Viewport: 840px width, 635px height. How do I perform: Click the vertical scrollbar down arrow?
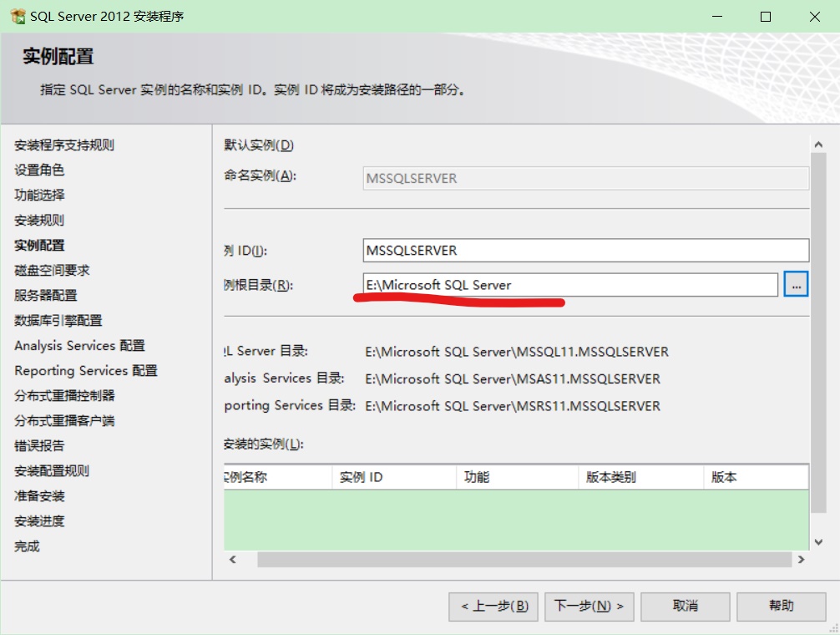pos(818,541)
